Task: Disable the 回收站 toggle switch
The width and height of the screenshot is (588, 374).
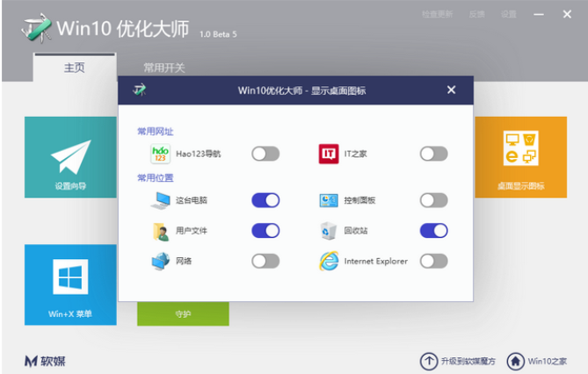Action: click(433, 231)
